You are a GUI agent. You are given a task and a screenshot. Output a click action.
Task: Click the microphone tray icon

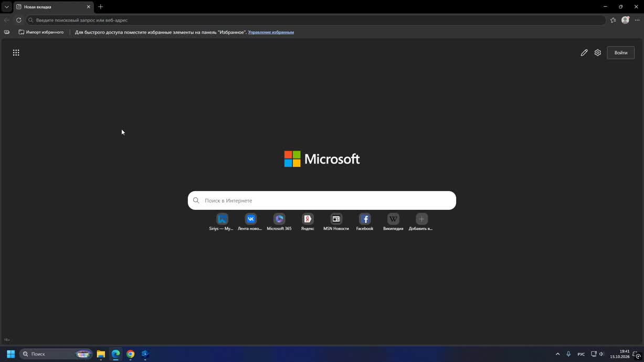coord(568,354)
